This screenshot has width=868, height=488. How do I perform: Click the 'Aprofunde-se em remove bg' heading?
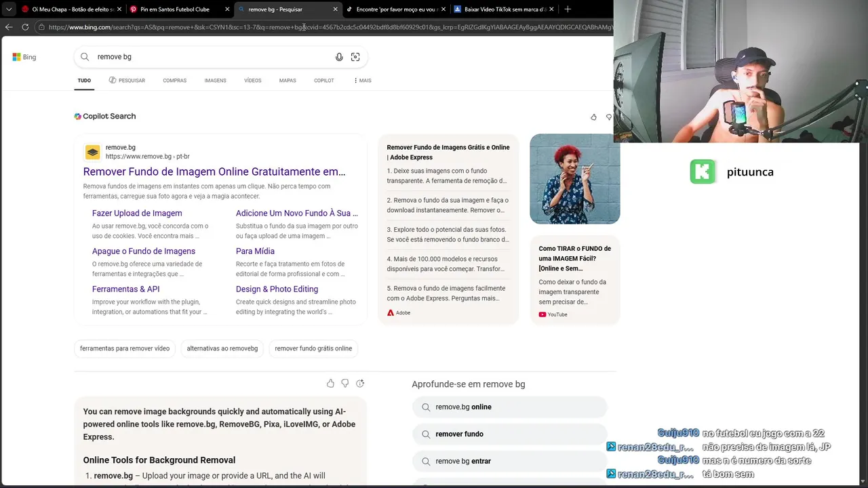(x=469, y=384)
